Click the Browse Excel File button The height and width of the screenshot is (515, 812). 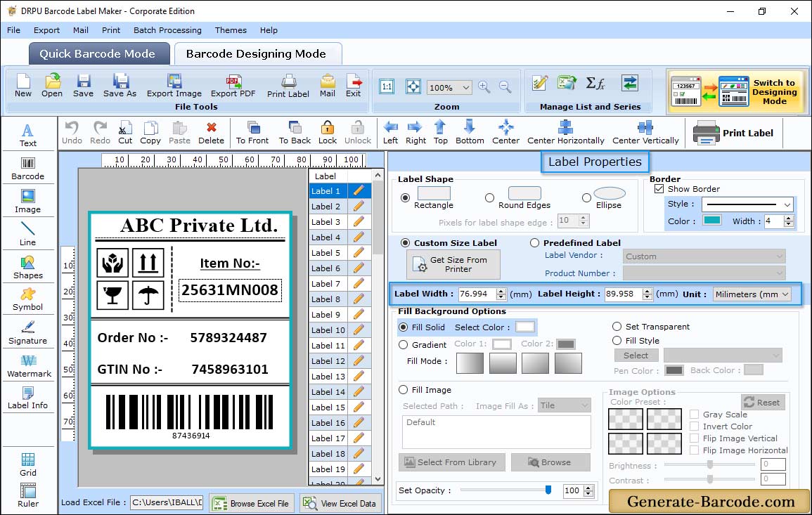point(252,503)
